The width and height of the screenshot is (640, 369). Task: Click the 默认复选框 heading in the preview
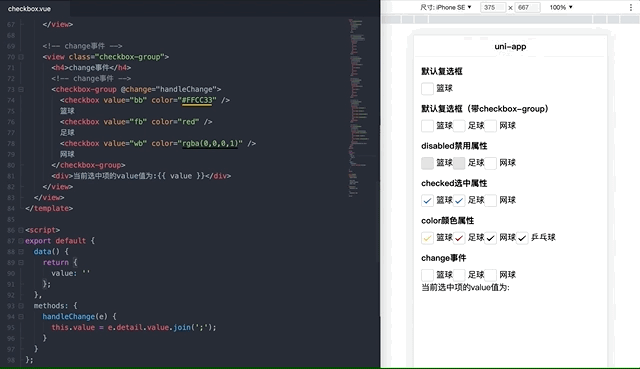click(442, 71)
